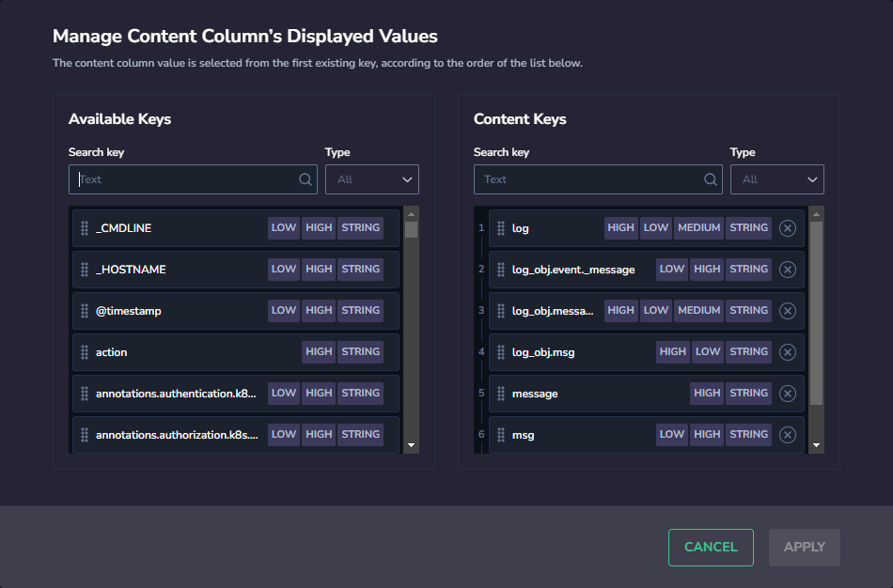Click the Available Keys scrollbar down arrow

point(411,445)
